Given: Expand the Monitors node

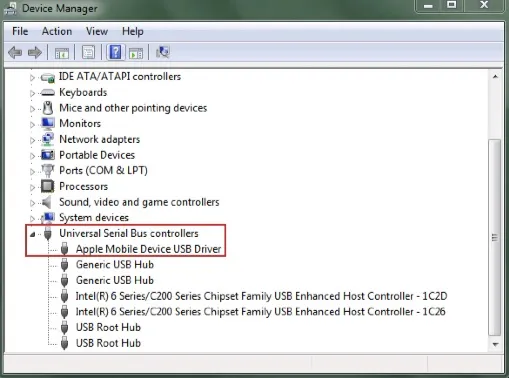Looking at the screenshot, I should coord(32,125).
